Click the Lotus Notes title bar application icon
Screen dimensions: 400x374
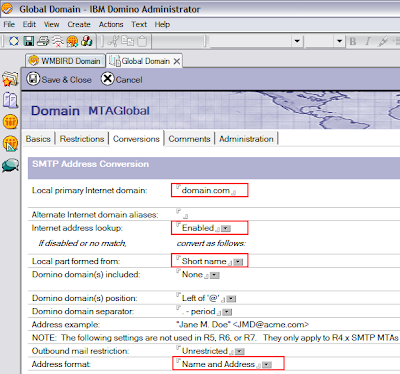(x=7, y=8)
